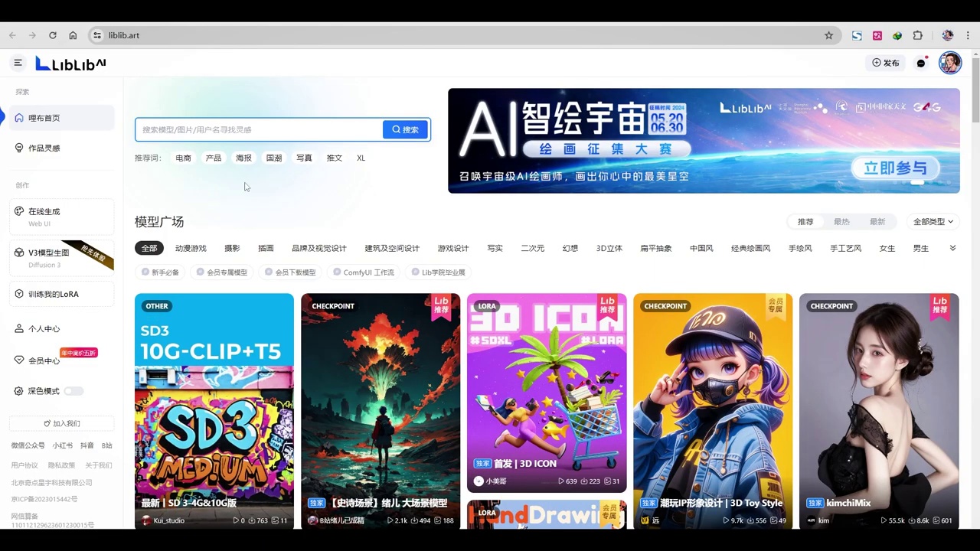Select the 建筑及空间设计 category tab

pyautogui.click(x=392, y=248)
